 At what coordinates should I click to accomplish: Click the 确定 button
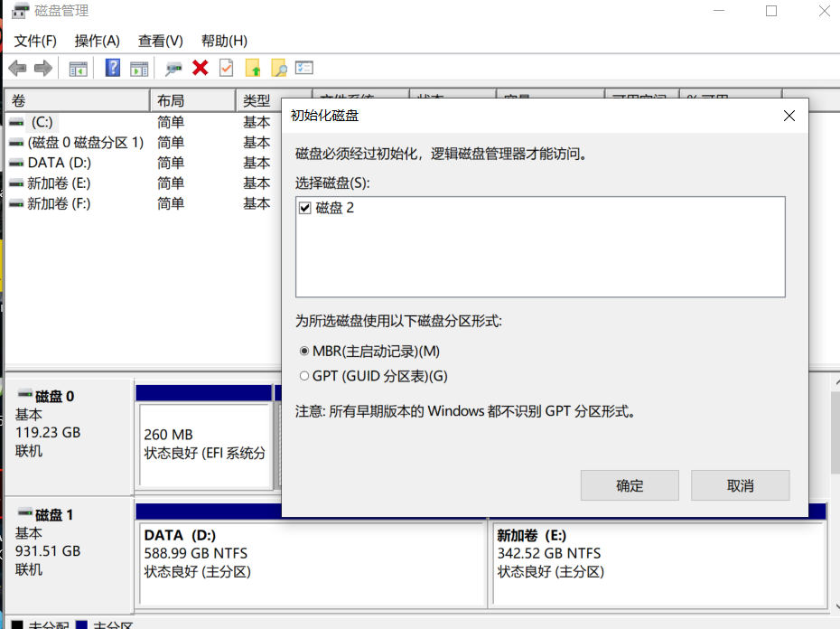pos(630,485)
